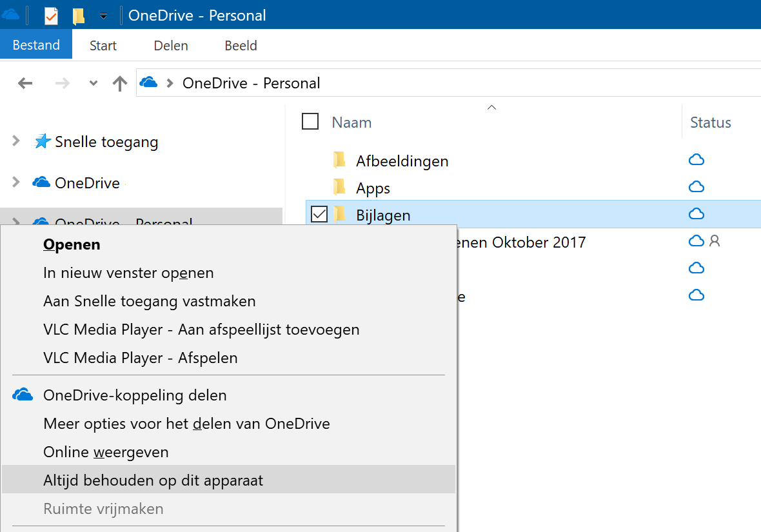The image size is (761, 532).
Task: Go back with the back arrow
Action: [25, 83]
